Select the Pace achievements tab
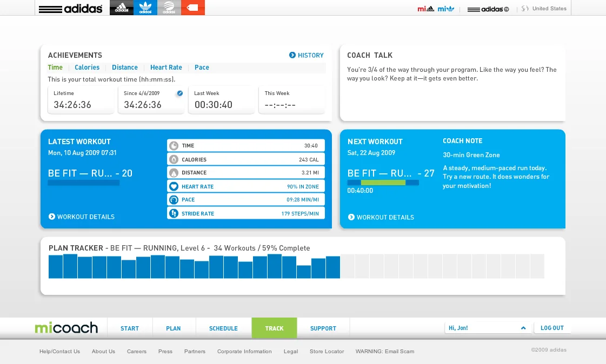 [x=202, y=67]
